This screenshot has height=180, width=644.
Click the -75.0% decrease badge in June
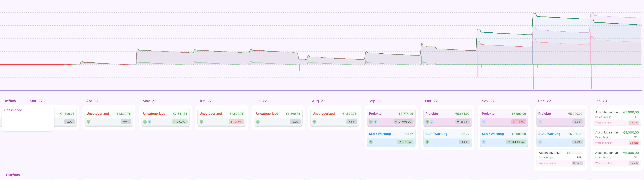[236, 122]
